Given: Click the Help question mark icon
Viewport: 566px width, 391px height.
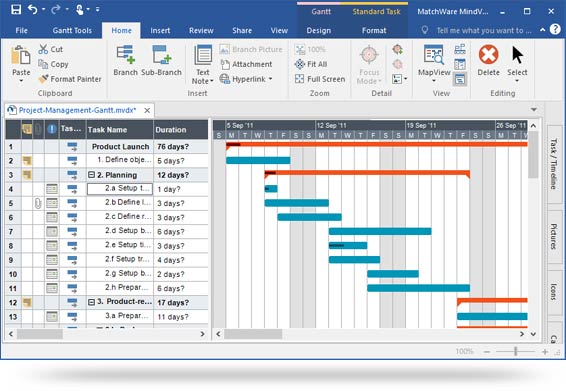Looking at the screenshot, I should click(x=555, y=30).
